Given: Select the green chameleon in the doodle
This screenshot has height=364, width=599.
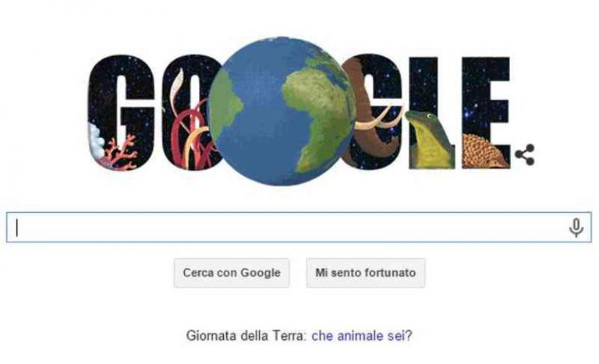Looking at the screenshot, I should click(x=429, y=140).
